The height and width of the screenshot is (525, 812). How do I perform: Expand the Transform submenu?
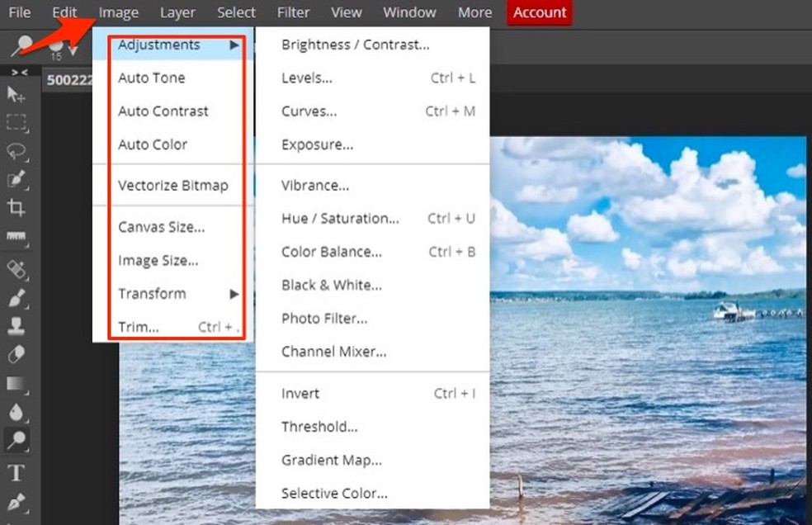153,293
